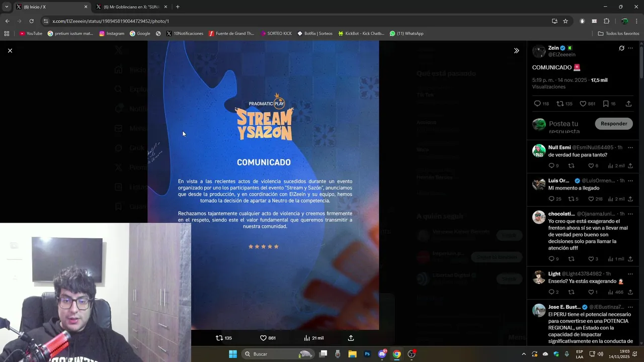Repost Null Esmi's comment
The width and height of the screenshot is (644, 362).
point(571,166)
